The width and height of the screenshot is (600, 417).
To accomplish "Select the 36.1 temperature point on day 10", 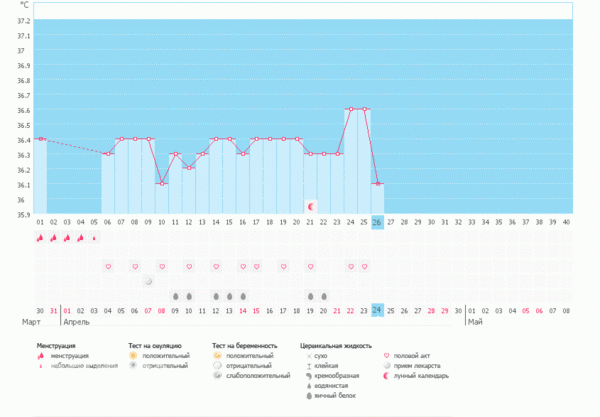I will pyautogui.click(x=162, y=184).
